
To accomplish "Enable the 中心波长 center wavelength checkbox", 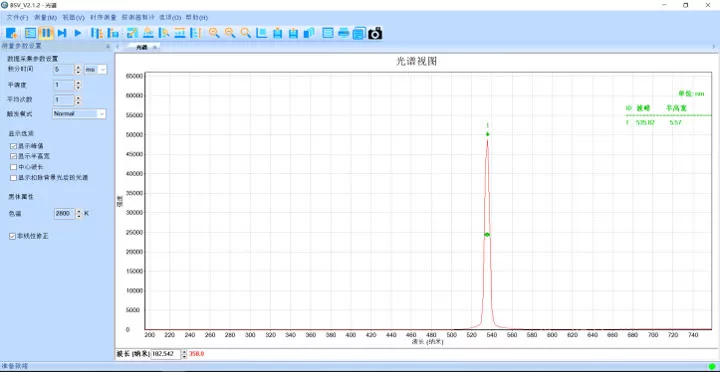I will click(x=13, y=167).
